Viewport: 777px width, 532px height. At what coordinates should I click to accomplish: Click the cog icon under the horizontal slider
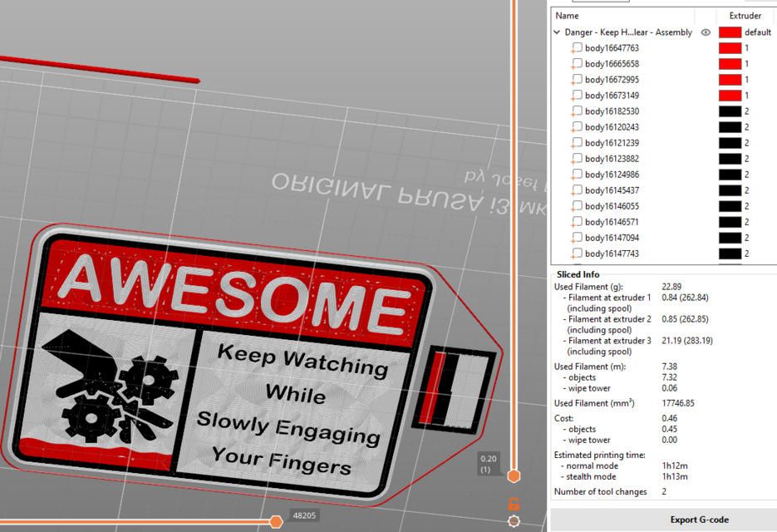(514, 520)
